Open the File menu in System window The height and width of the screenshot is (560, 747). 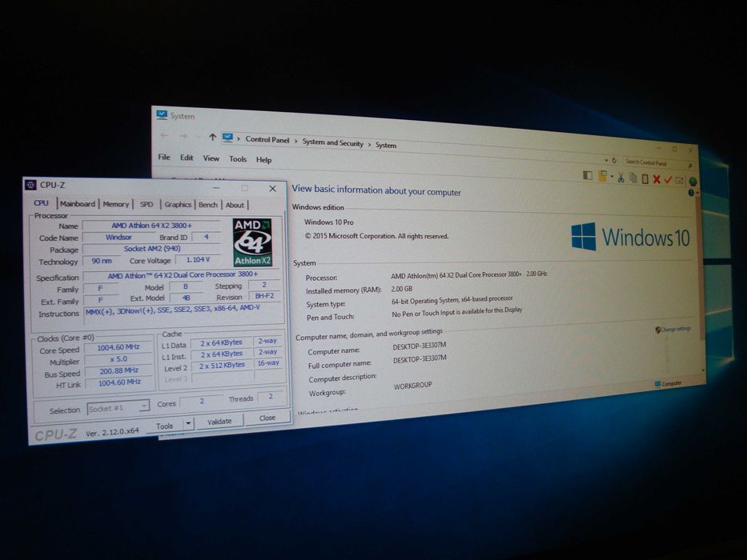coord(164,157)
